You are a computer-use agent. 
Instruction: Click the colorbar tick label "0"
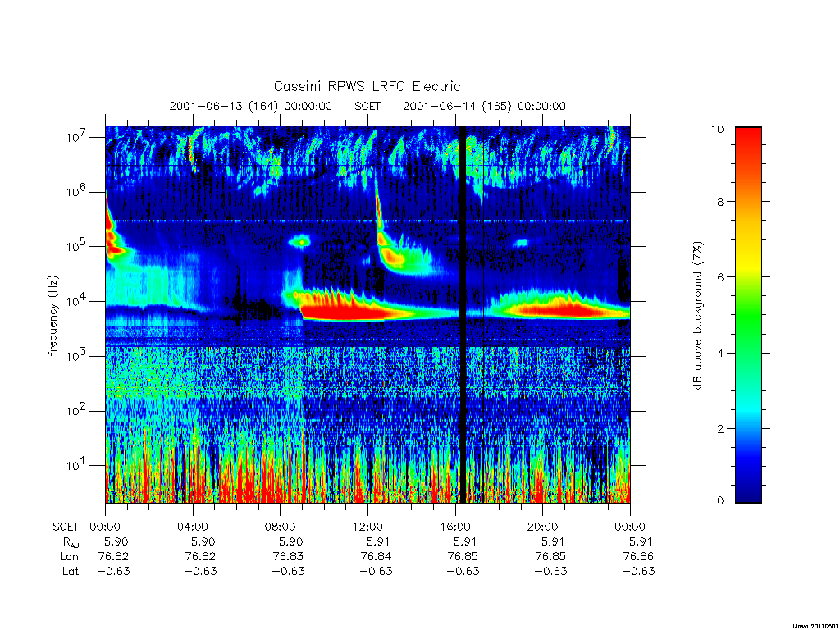[x=720, y=501]
